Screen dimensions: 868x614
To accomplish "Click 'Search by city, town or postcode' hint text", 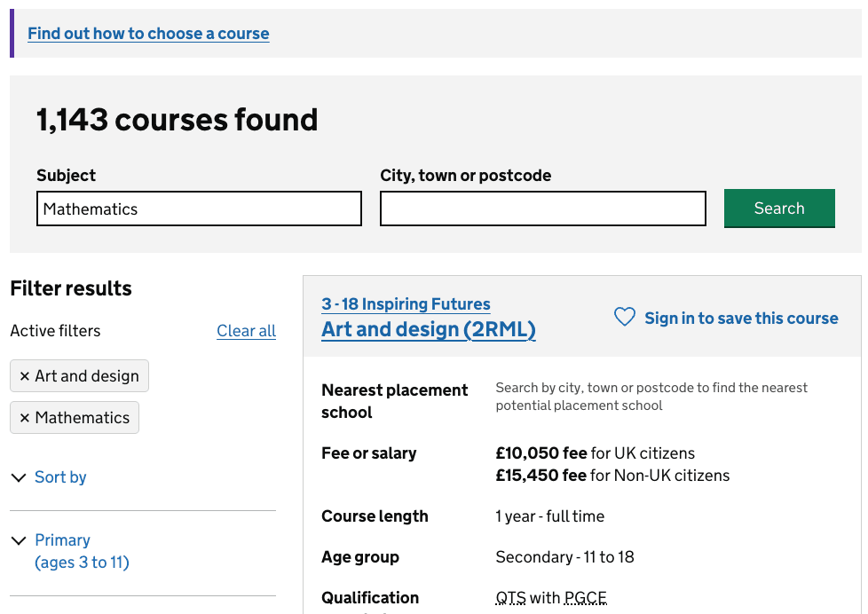I will click(651, 397).
